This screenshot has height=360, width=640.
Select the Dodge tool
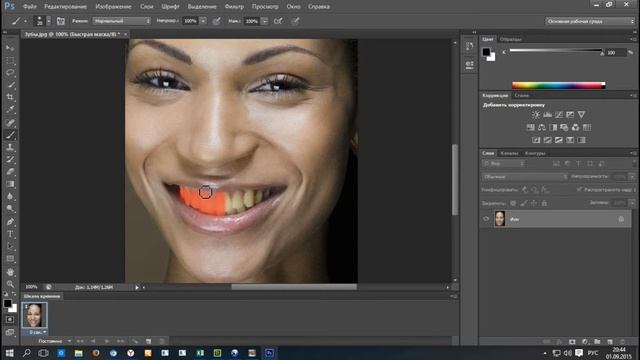[x=10, y=209]
